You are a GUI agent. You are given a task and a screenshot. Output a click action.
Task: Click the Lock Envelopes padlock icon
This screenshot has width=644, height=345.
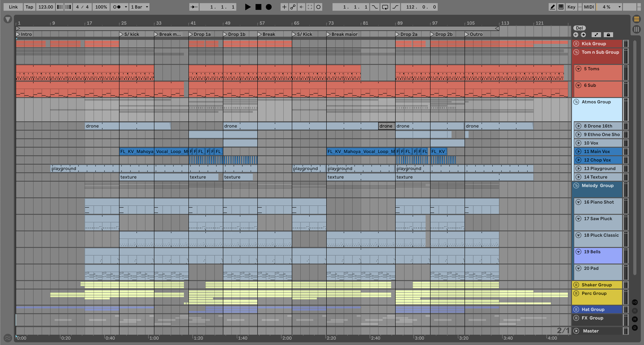608,35
